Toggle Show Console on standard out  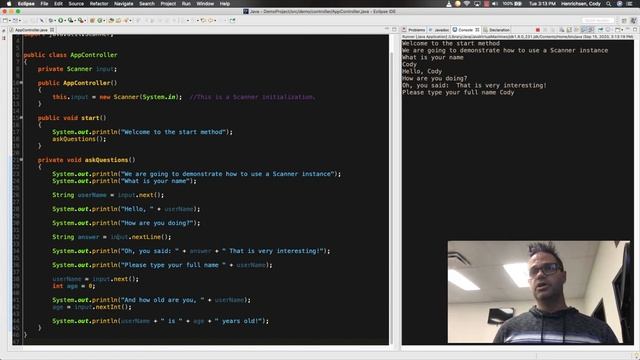[583, 29]
